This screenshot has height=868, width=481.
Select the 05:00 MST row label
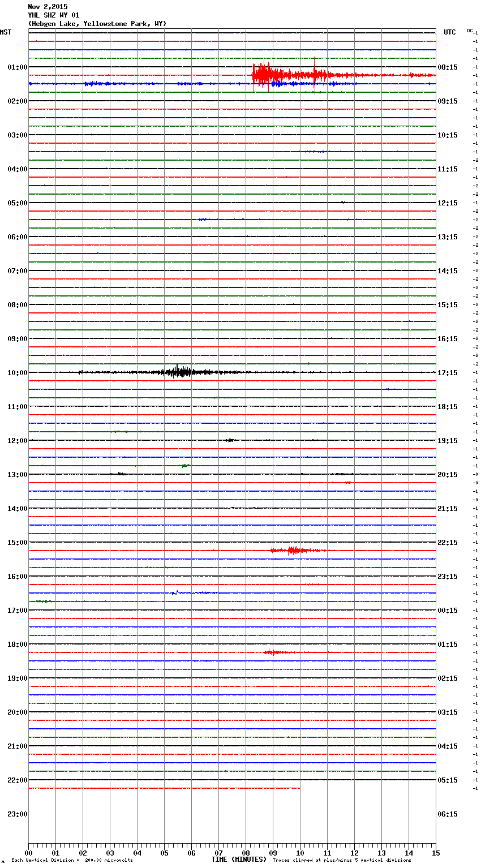(18, 203)
